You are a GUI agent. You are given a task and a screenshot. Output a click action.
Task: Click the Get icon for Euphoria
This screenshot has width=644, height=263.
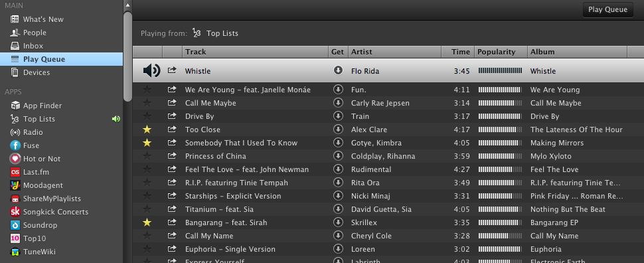pyautogui.click(x=338, y=249)
